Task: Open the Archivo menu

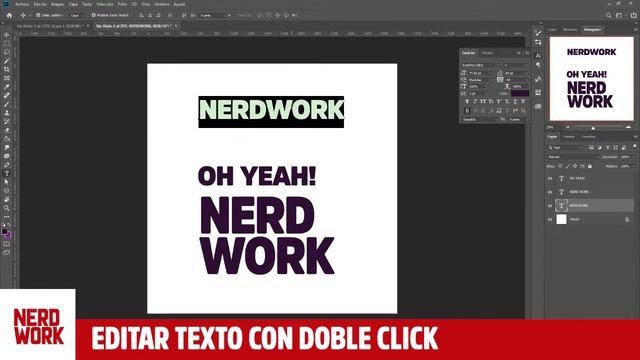Action: point(22,4)
